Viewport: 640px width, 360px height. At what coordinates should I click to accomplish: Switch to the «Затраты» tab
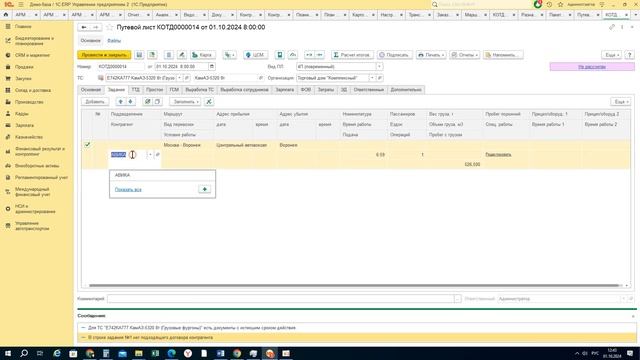(326, 90)
